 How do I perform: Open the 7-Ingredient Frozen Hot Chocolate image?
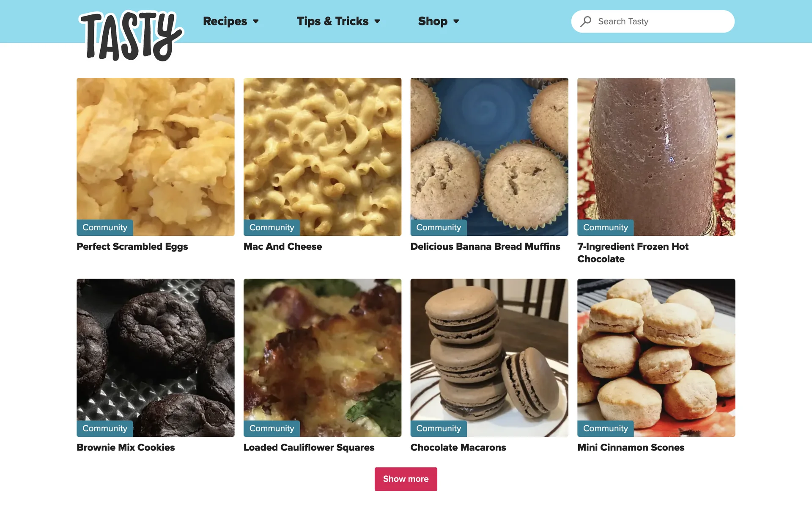[656, 157]
